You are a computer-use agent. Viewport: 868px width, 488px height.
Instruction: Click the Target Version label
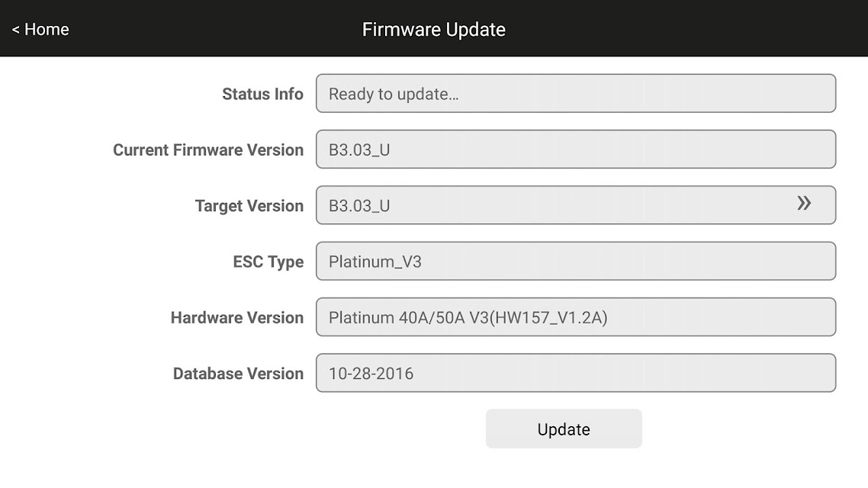(249, 206)
